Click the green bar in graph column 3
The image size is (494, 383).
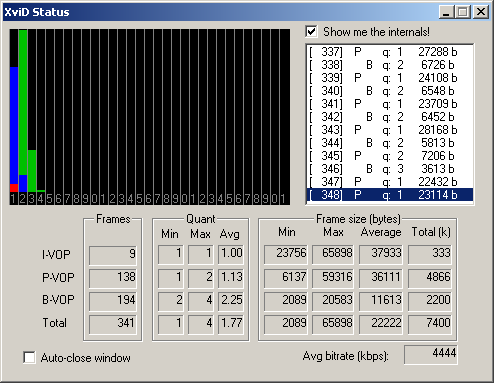point(32,171)
